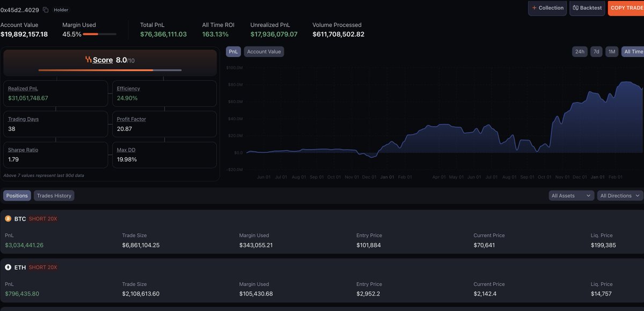Screen dimensions: 644x311
Task: Set chart range to 1M
Action: tap(612, 51)
